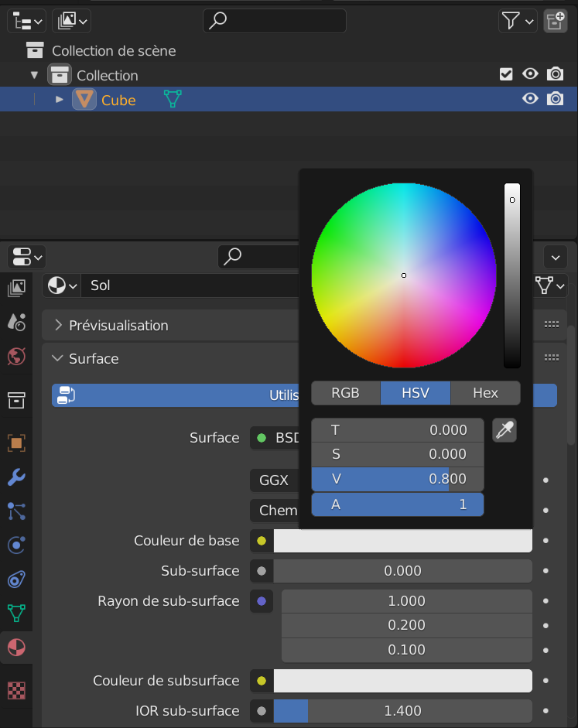
Task: Open the orange Object properties tab
Action: click(16, 443)
